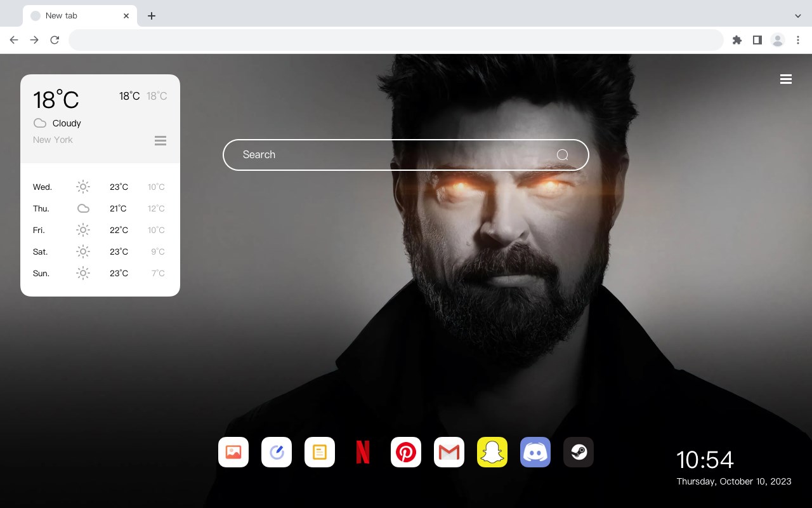Select the Wed. forecast row label
Viewport: 812px width, 508px height.
pos(43,187)
